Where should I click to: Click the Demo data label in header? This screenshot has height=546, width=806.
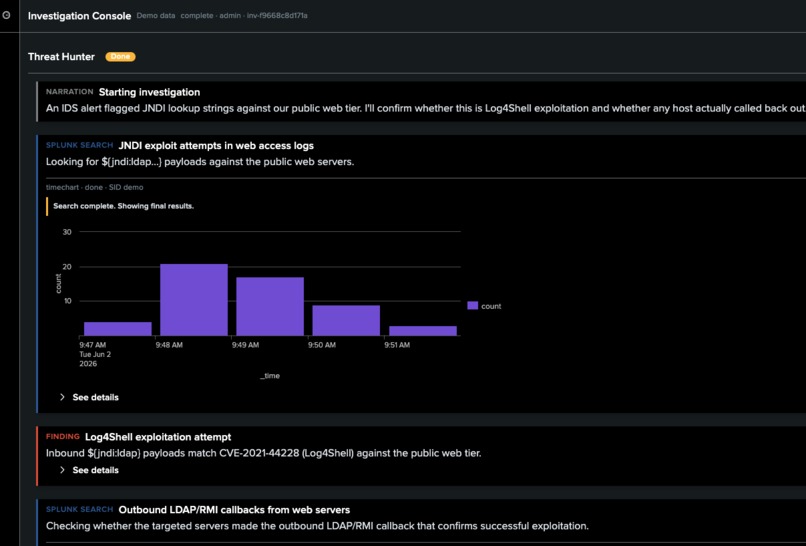[x=156, y=16]
